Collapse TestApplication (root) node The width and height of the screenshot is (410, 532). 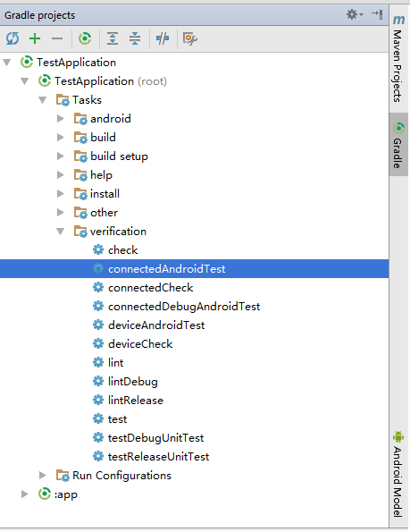pos(25,81)
